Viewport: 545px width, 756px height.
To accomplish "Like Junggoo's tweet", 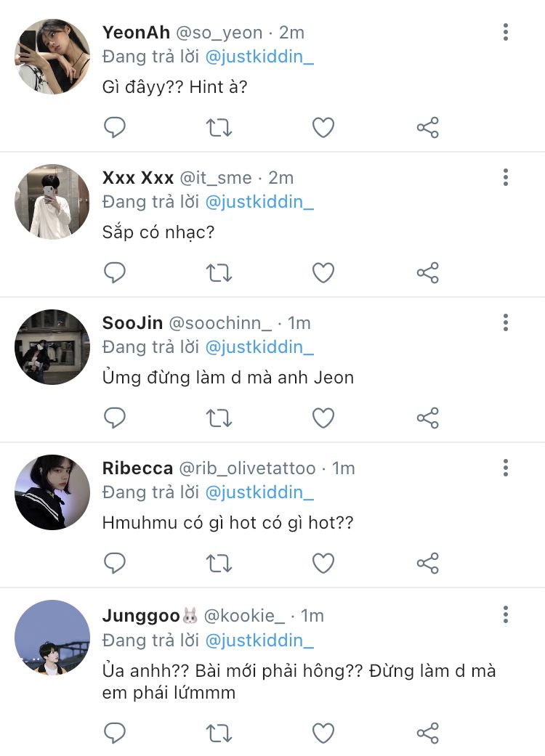I will click(x=323, y=733).
